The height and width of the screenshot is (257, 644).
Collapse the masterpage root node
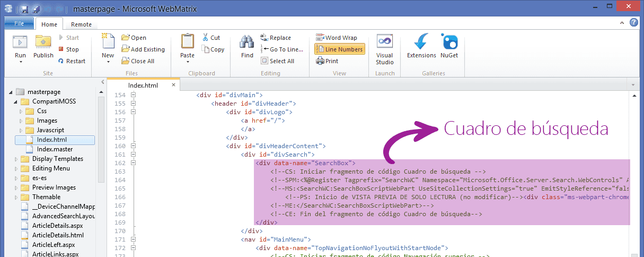click(11, 92)
